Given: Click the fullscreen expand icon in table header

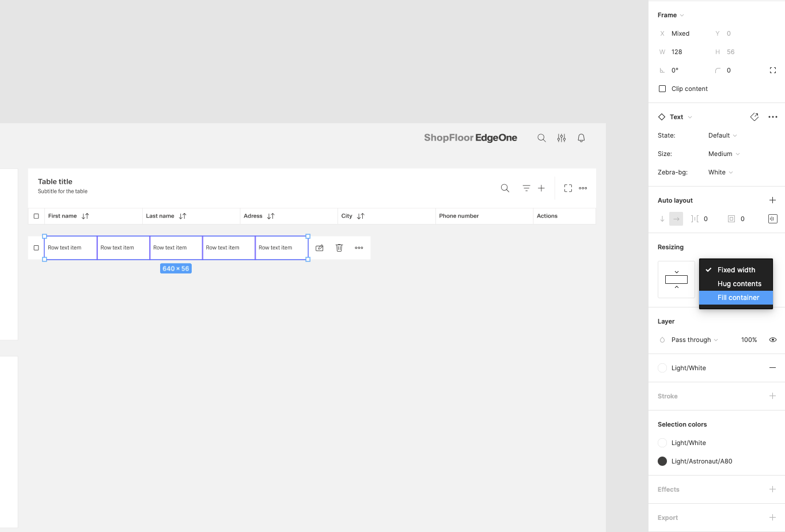Looking at the screenshot, I should (568, 188).
